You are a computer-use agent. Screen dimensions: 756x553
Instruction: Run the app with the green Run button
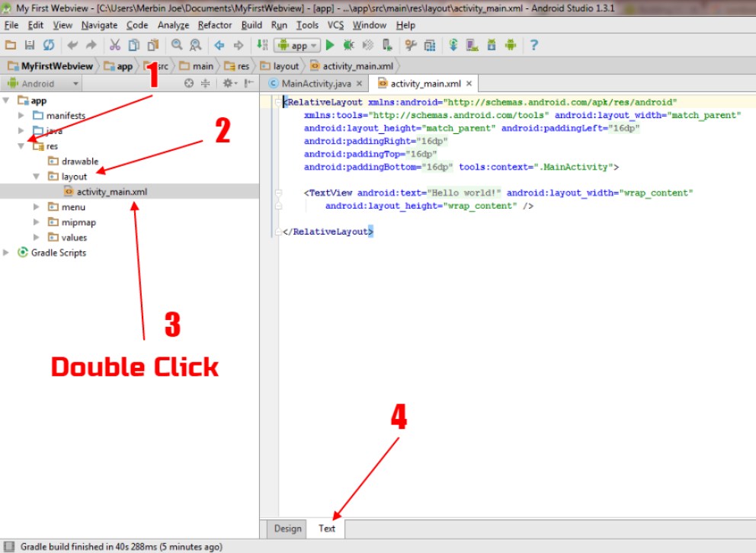[x=329, y=45]
